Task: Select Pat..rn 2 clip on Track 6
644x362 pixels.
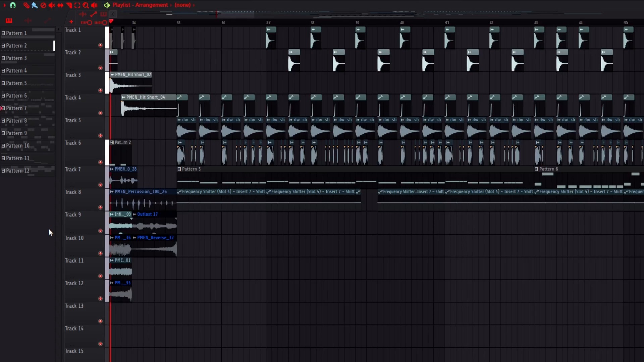Action: [x=120, y=153]
